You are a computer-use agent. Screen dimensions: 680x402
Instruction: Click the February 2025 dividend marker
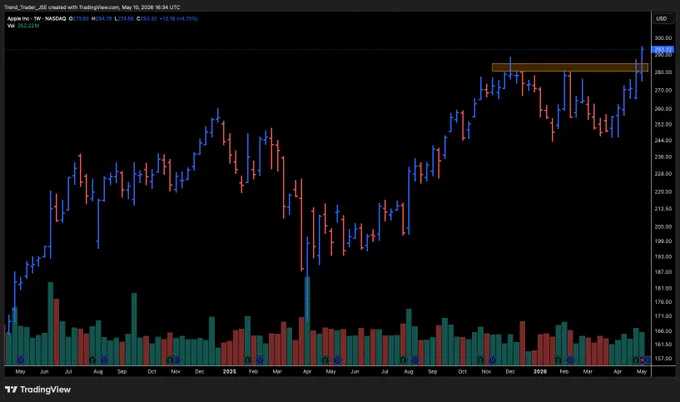coord(260,360)
